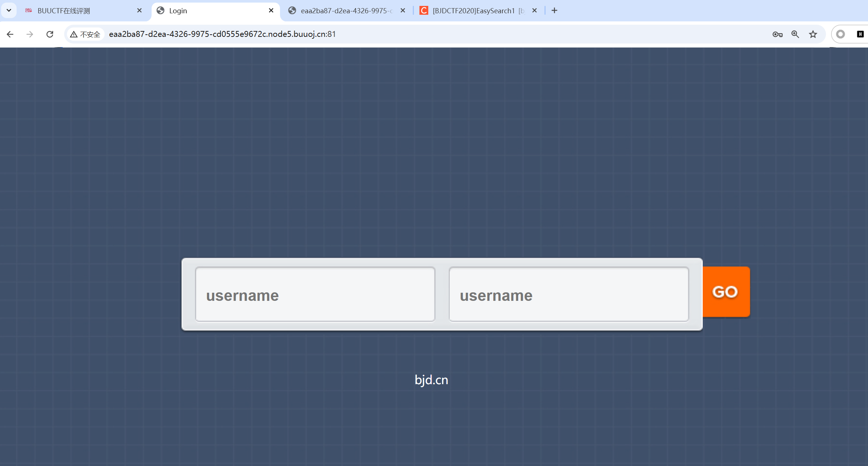Click the 不安全 site security indicator
Screen dimensions: 868x466
click(86, 34)
